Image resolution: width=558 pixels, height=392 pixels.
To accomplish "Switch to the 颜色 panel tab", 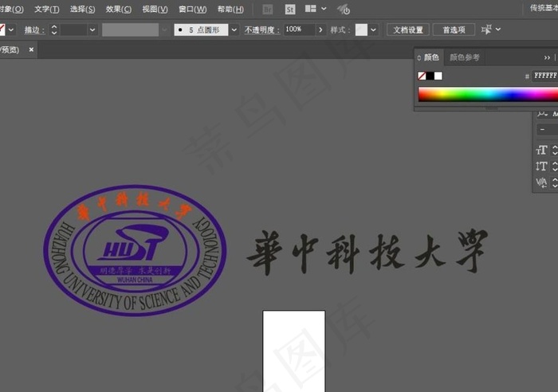I will [x=431, y=57].
